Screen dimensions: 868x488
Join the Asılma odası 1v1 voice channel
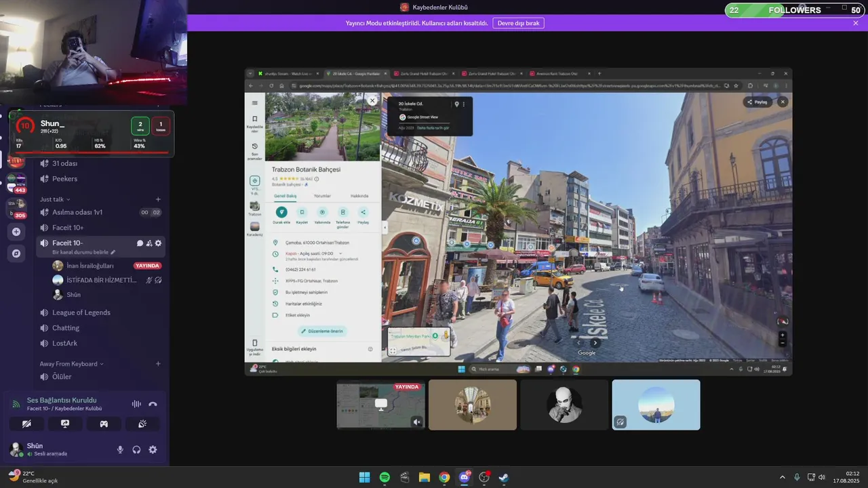pyautogui.click(x=100, y=212)
